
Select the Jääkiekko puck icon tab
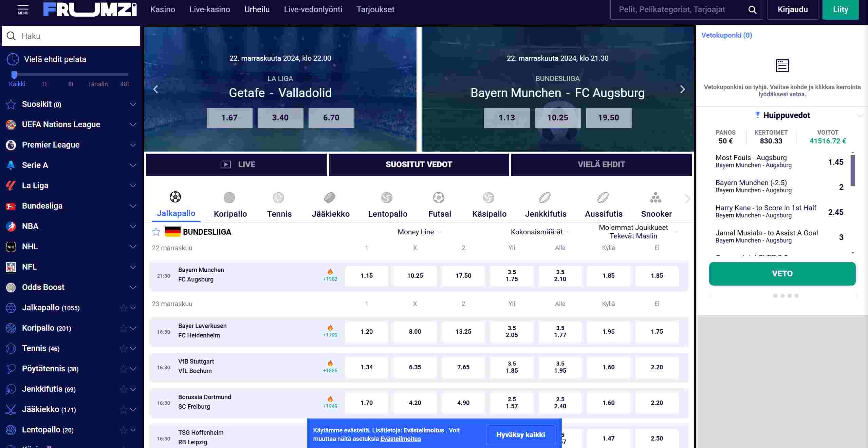pos(330,197)
